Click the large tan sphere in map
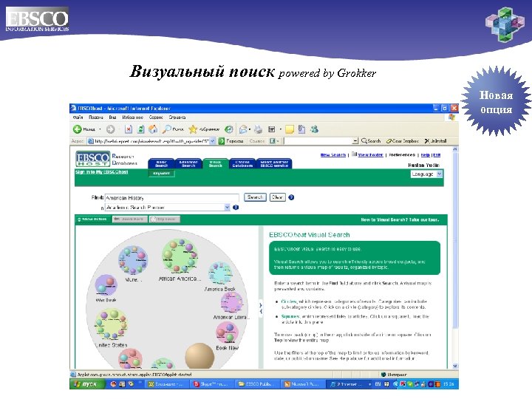This screenshot has height=399, width=532. click(199, 355)
